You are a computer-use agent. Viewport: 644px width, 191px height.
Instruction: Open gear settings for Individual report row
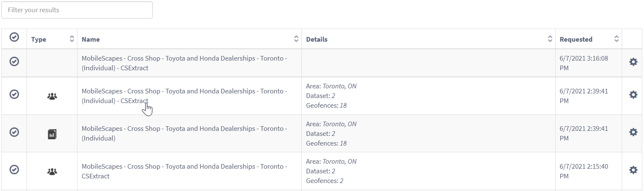point(633,132)
